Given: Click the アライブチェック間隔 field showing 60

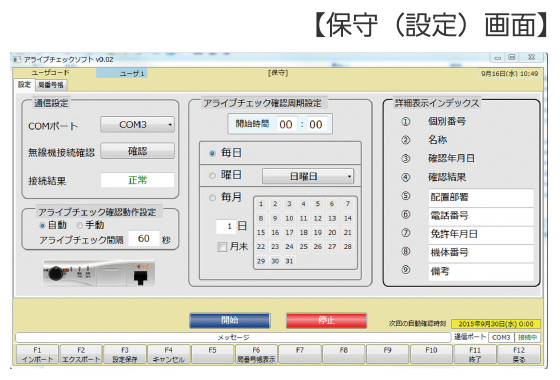Looking at the screenshot, I should (144, 239).
